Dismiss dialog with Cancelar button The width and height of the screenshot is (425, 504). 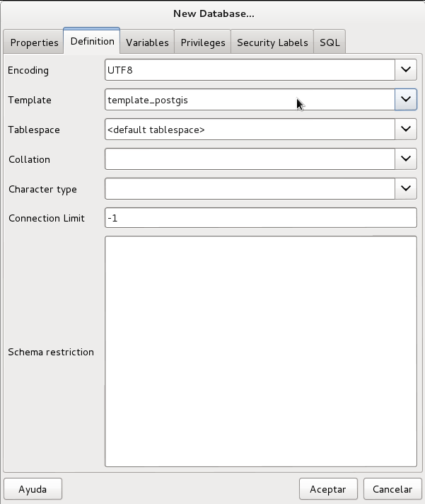pyautogui.click(x=392, y=489)
